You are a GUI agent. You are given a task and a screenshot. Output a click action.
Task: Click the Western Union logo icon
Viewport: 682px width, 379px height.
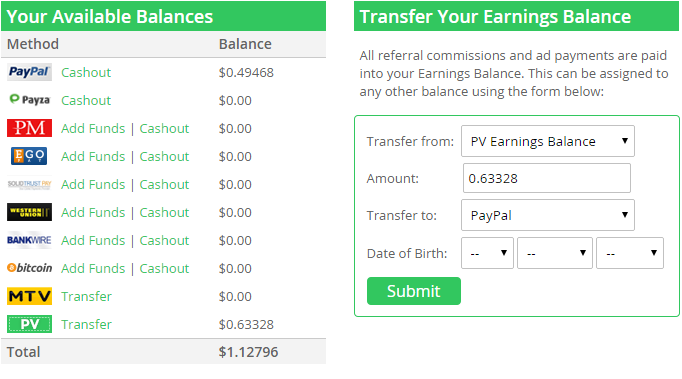pos(29,212)
